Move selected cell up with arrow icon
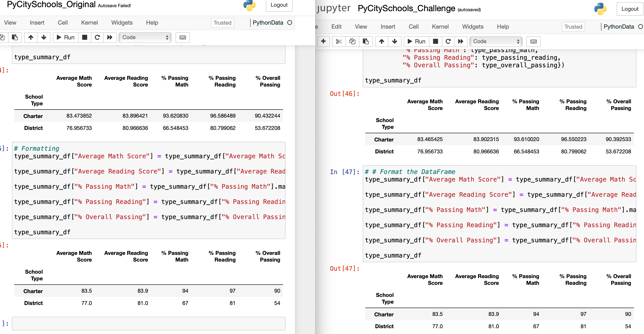The width and height of the screenshot is (644, 334). [x=31, y=37]
